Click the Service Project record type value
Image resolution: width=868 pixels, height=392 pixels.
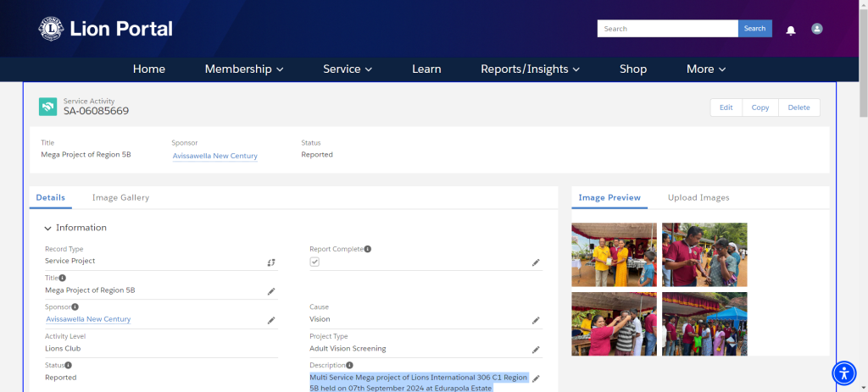[x=70, y=261]
